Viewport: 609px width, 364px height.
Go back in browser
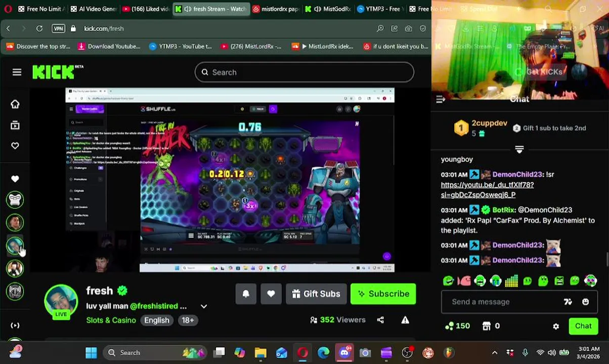8,29
